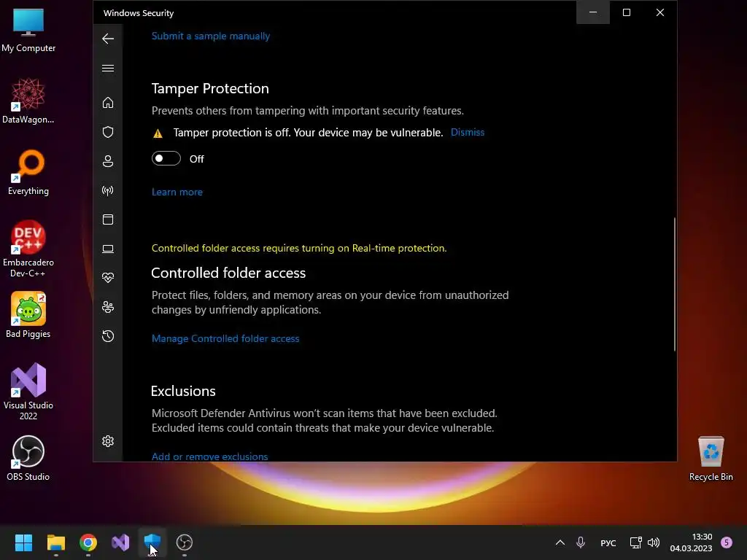This screenshot has width=747, height=560.
Task: Open Windows Start menu
Action: point(23,542)
